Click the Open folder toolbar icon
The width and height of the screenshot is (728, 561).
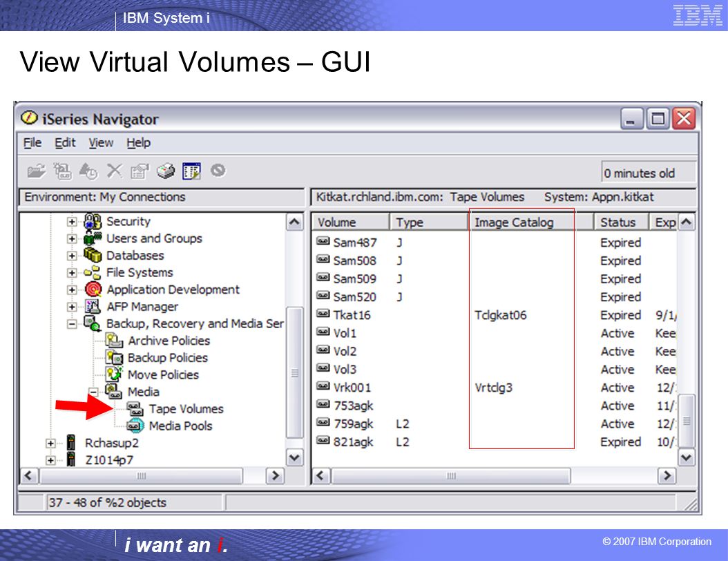tap(36, 171)
